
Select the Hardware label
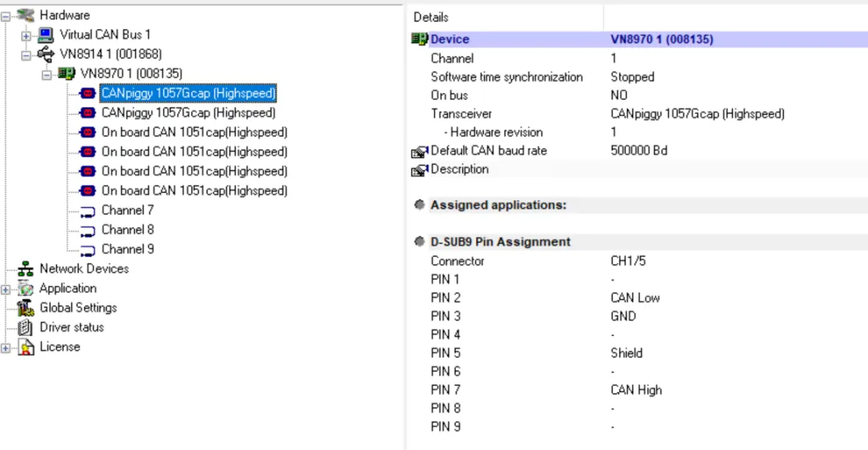pos(65,15)
